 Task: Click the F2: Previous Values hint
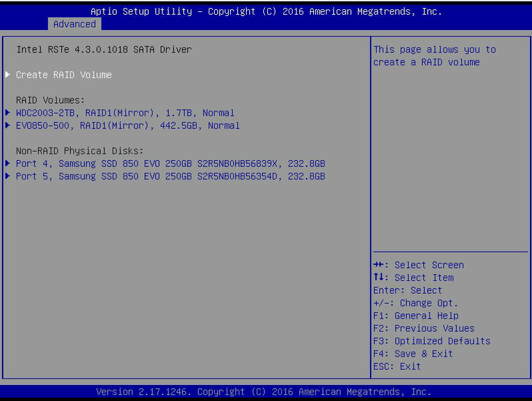pos(424,329)
